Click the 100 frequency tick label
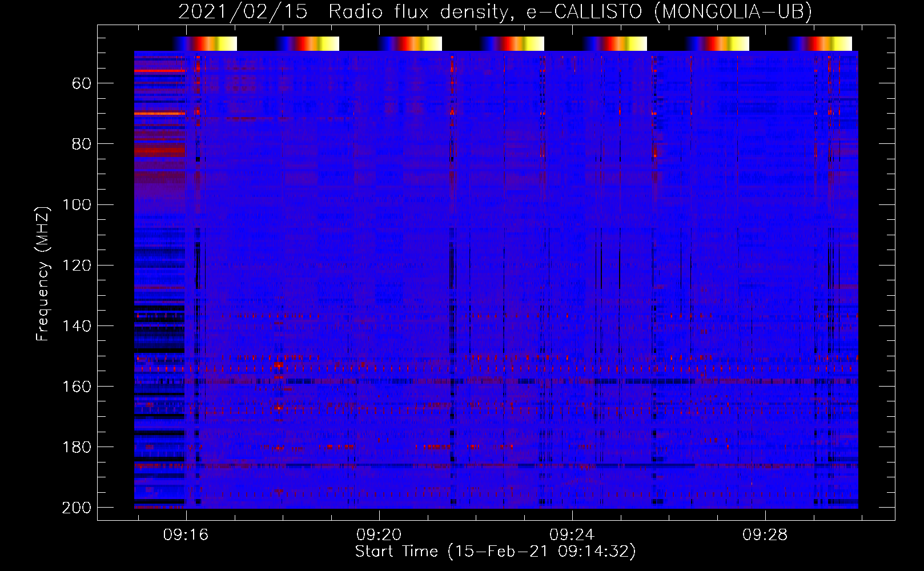924x571 pixels. (x=77, y=204)
